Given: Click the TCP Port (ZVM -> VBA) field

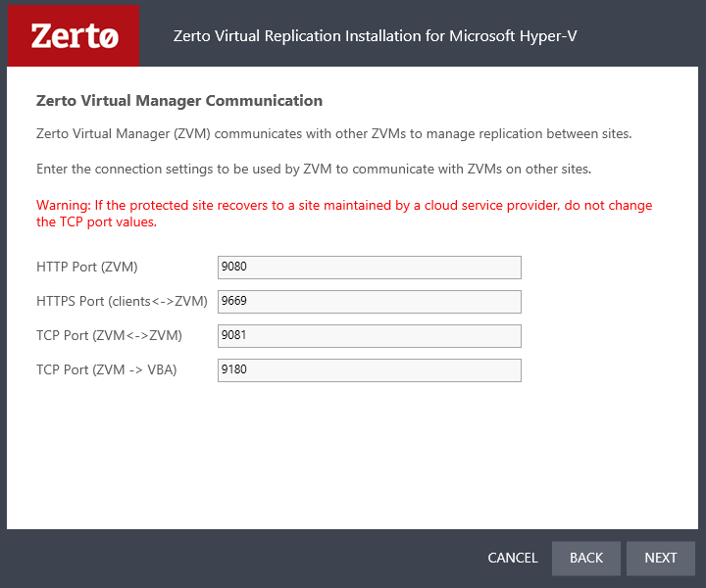Looking at the screenshot, I should point(370,369).
